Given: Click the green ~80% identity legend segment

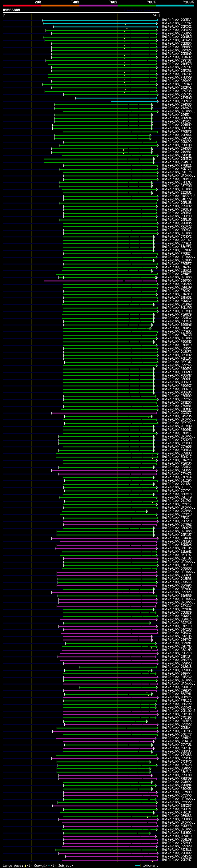Looking at the screenshot, I should click(137, 5).
